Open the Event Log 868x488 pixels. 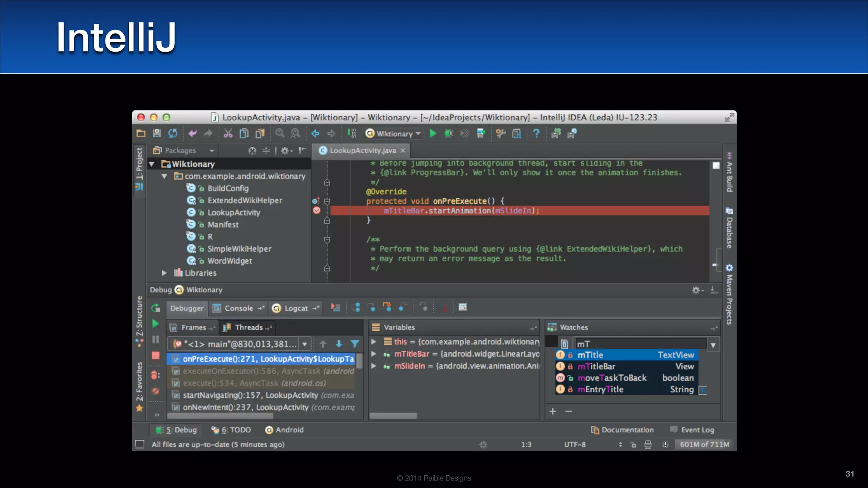point(692,430)
